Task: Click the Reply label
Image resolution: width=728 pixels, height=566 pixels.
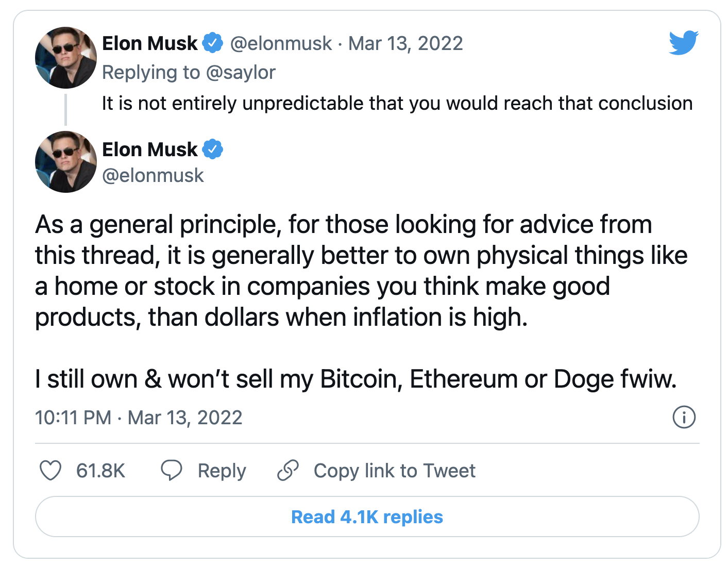Action: coord(222,471)
